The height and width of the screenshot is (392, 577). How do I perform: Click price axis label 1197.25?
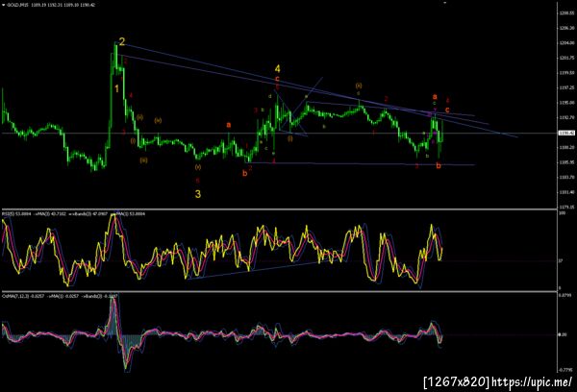tap(567, 87)
